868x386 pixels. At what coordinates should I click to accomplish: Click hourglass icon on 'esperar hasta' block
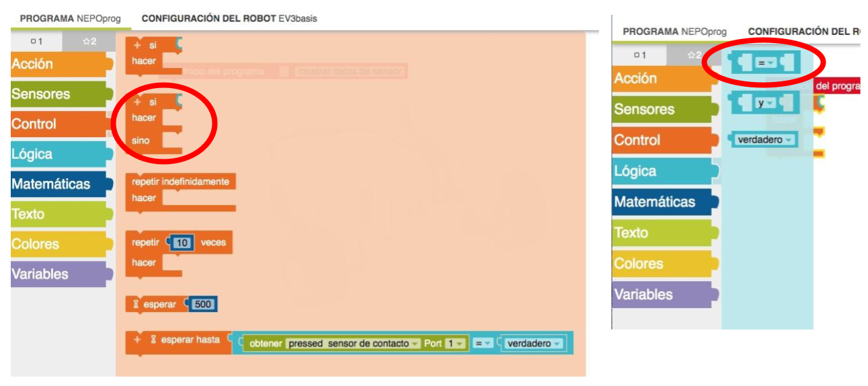pyautogui.click(x=153, y=340)
